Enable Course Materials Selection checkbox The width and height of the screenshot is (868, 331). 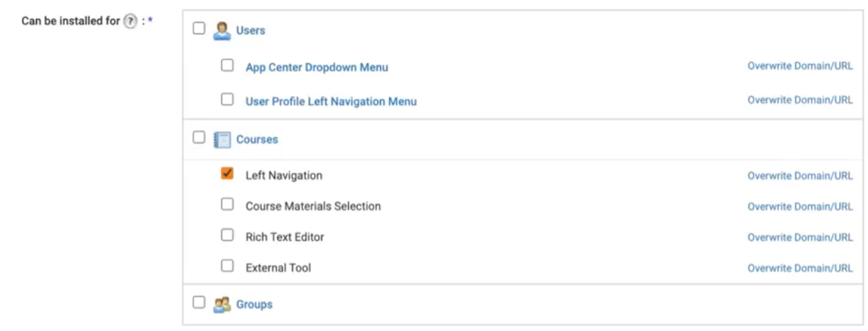[227, 205]
